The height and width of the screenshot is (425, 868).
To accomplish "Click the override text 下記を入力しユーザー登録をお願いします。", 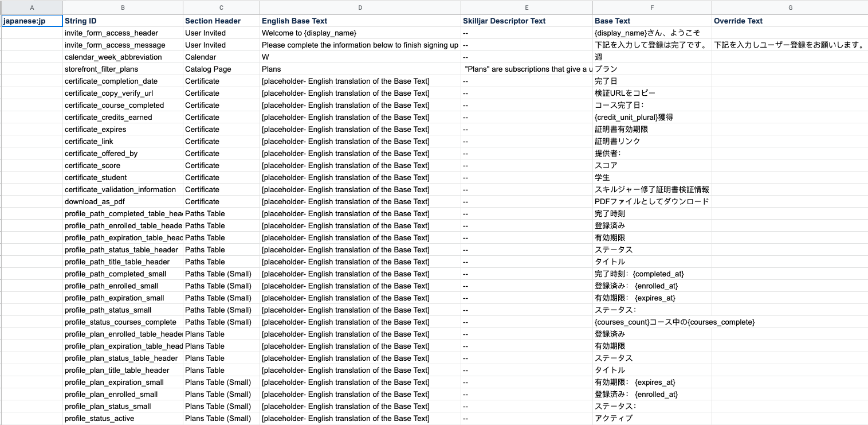I will point(790,45).
